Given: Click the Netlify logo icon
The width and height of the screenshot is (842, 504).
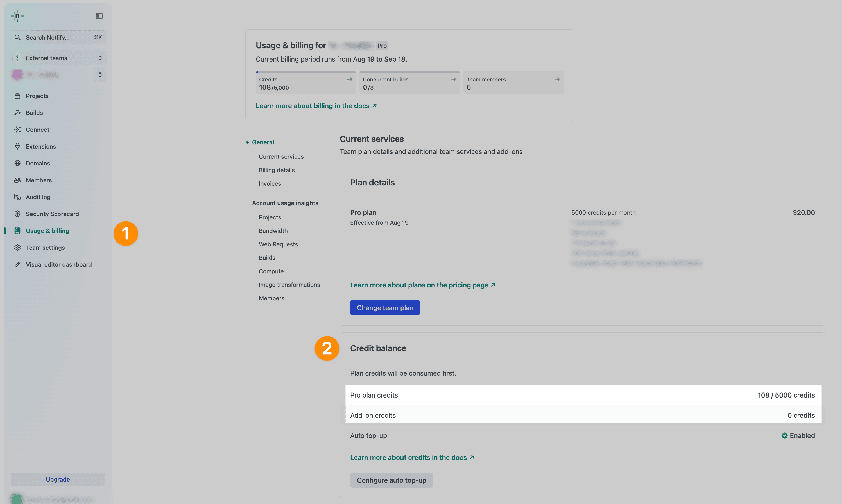Looking at the screenshot, I should pos(17,16).
